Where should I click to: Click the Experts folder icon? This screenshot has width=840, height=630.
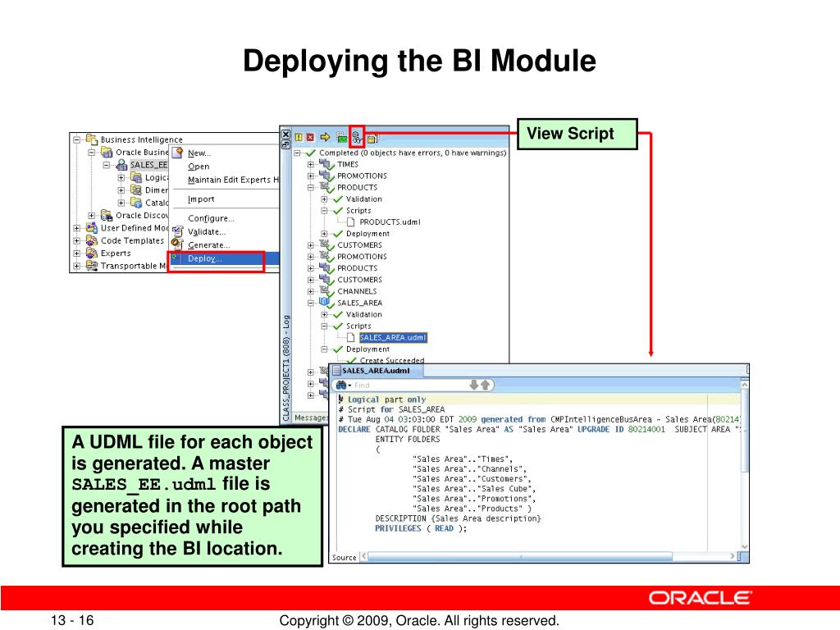pos(92,253)
